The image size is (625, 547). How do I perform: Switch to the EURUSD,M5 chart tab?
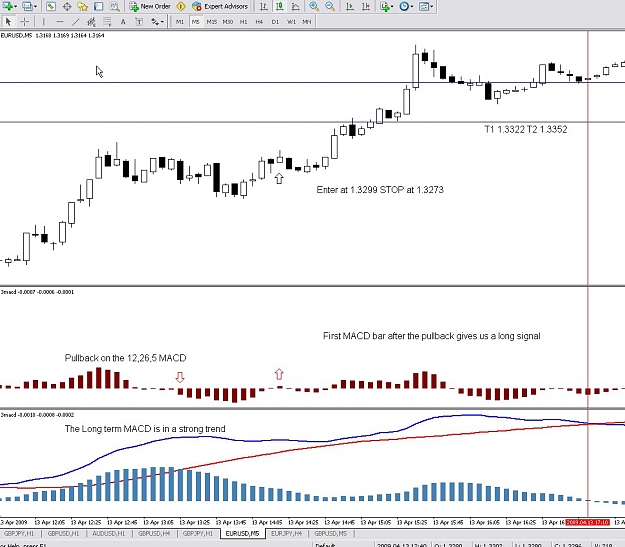[x=242, y=533]
